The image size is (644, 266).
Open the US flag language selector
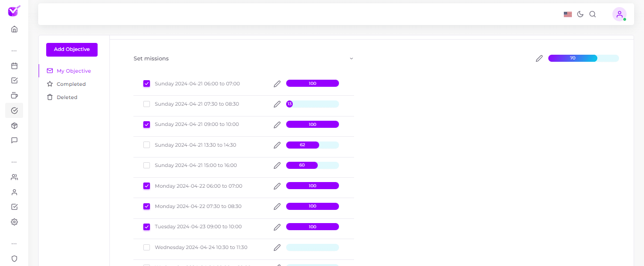coord(568,14)
